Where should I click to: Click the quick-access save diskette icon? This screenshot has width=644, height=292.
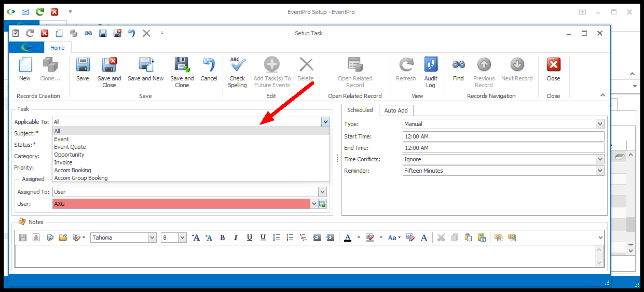click(103, 33)
